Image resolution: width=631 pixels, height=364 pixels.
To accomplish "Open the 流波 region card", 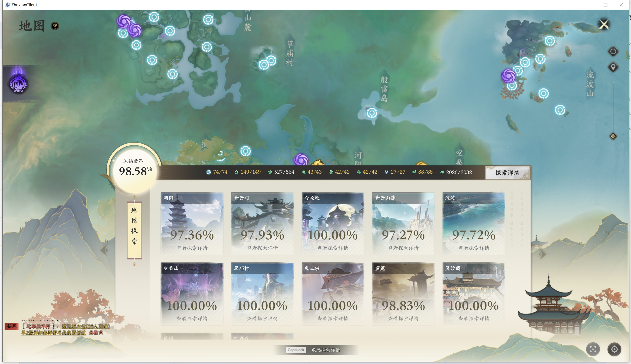I will coord(474,224).
